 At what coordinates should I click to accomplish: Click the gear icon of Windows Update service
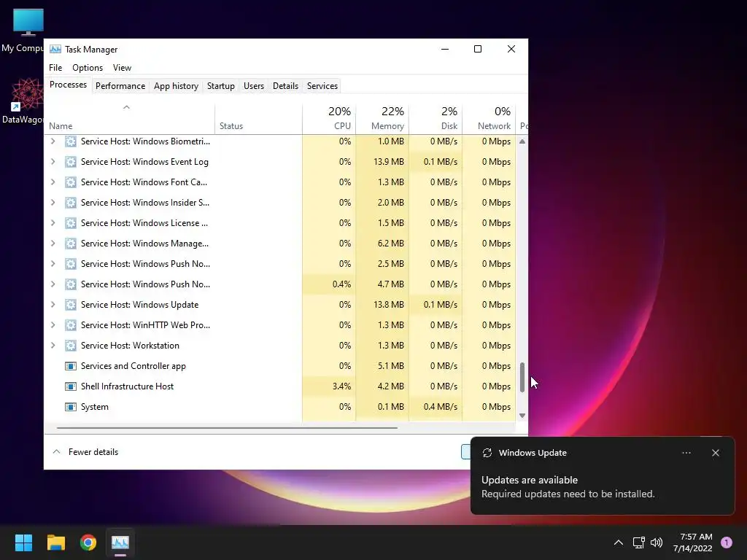pos(71,305)
